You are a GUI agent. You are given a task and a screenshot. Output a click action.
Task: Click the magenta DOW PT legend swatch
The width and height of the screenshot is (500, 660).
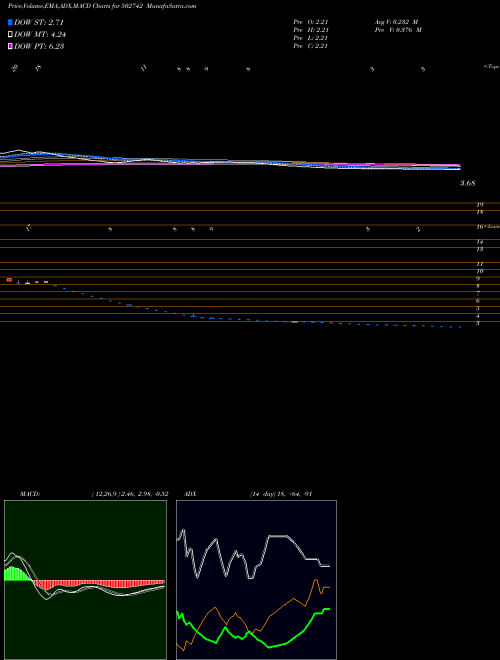(10, 46)
